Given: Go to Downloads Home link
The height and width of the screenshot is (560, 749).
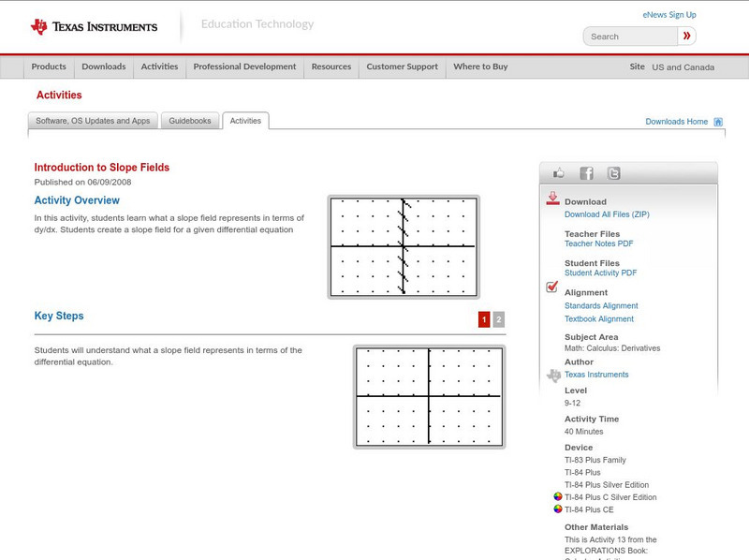Looking at the screenshot, I should pos(676,122).
